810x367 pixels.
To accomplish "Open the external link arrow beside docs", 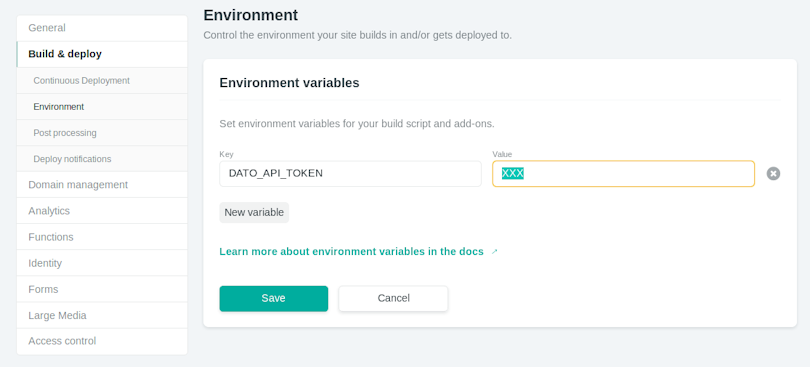I will [494, 252].
